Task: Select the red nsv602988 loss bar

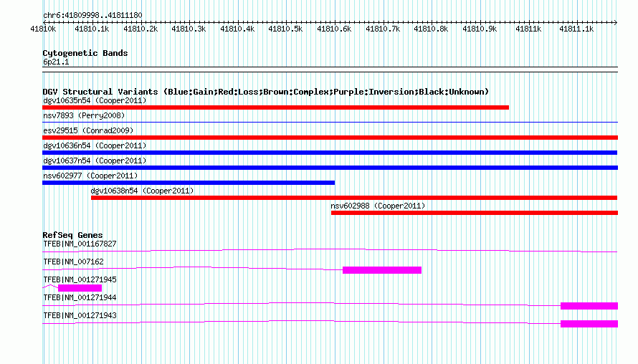Action: tap(475, 213)
